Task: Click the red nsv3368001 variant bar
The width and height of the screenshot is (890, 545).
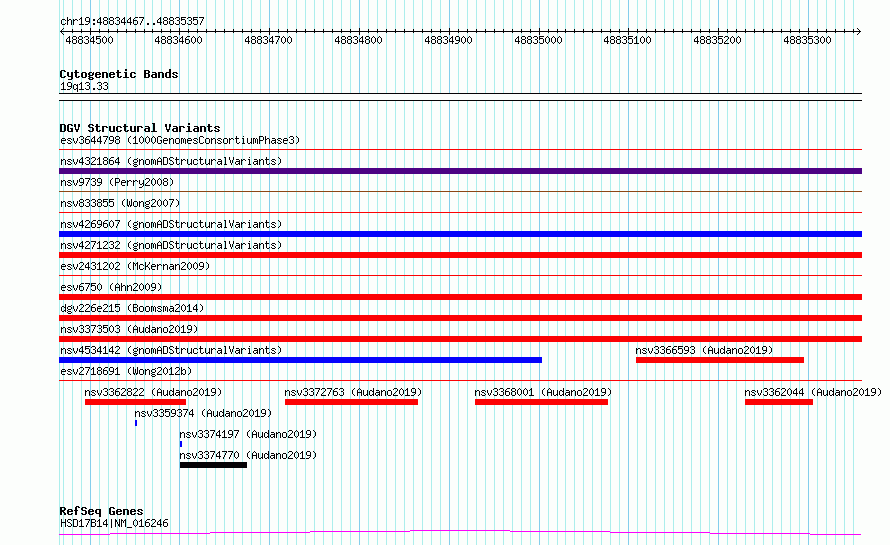Action: click(x=541, y=402)
